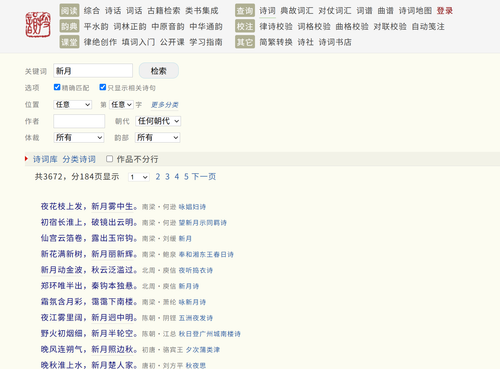Open the 律诗校验 checker
500x369 pixels.
click(276, 26)
